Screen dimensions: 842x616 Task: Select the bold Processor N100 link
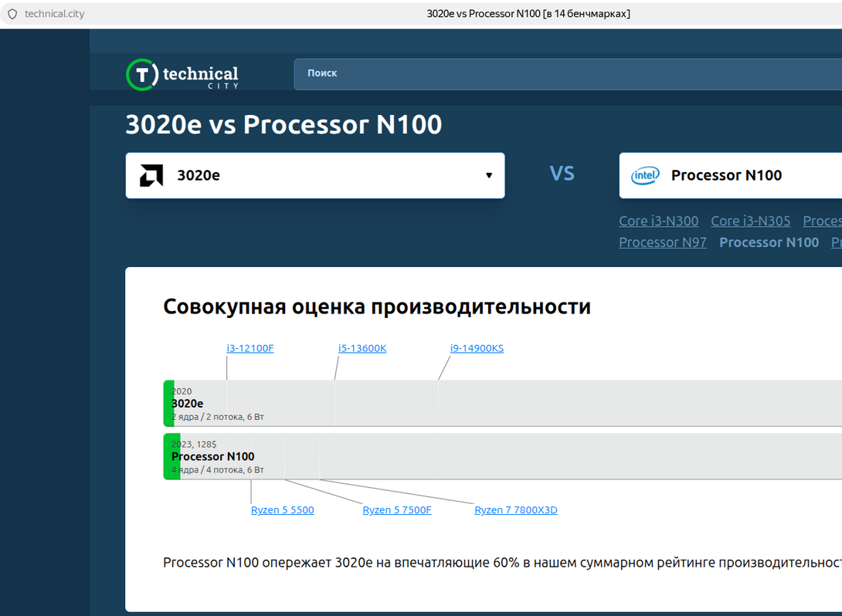769,242
